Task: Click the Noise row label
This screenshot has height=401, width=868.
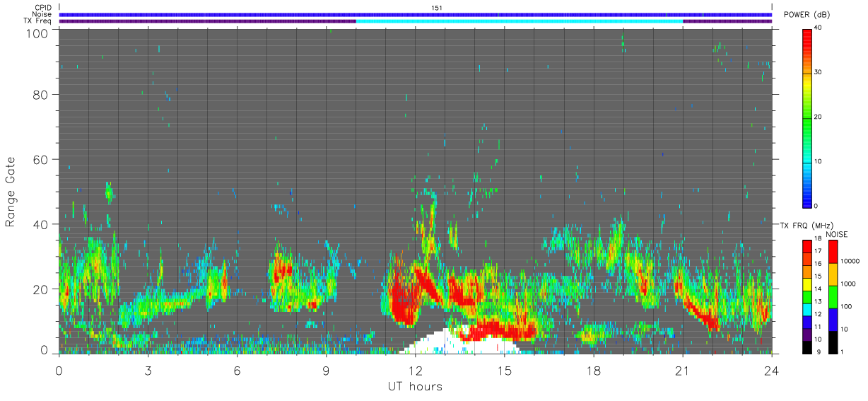Action: coord(42,14)
